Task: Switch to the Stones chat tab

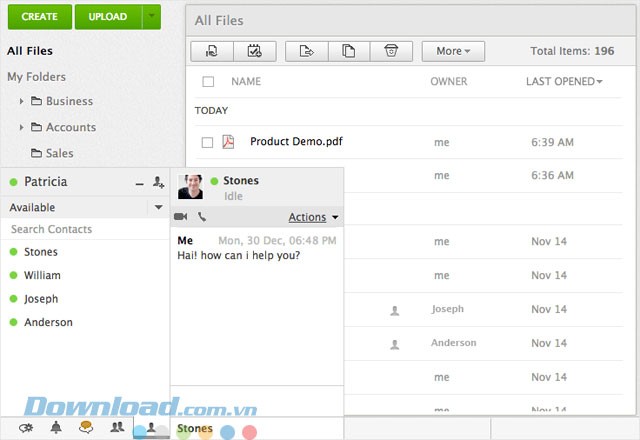Action: point(195,428)
